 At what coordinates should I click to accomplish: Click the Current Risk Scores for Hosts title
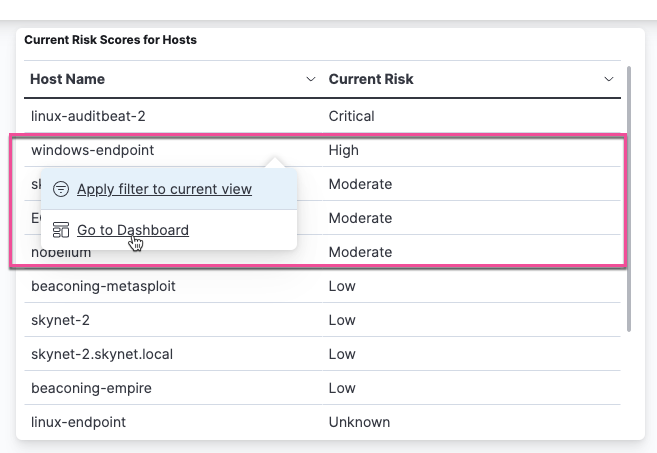pos(111,41)
